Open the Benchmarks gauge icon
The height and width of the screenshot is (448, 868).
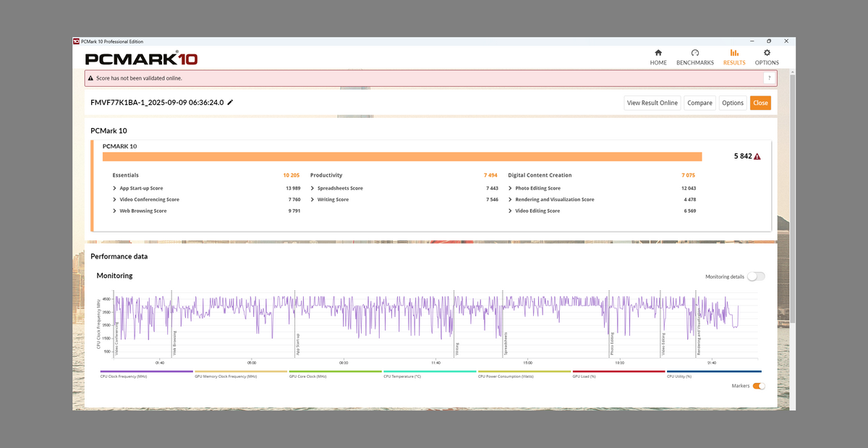[694, 53]
